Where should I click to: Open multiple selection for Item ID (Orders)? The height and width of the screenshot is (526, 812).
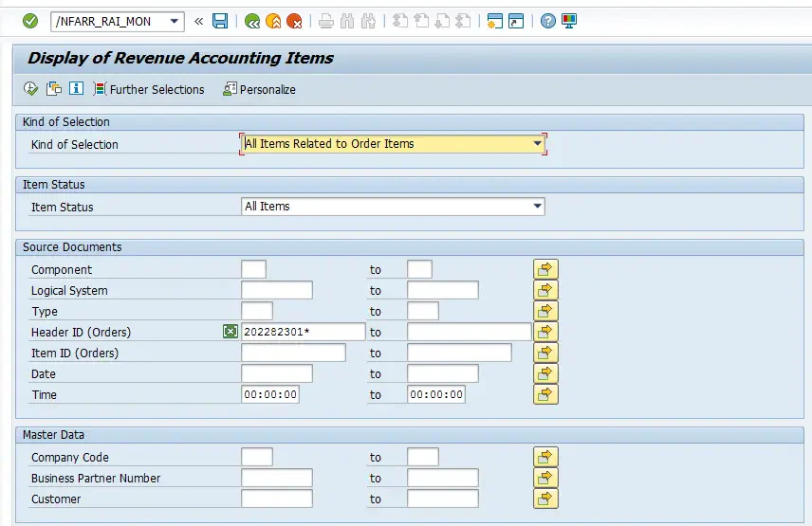(545, 353)
